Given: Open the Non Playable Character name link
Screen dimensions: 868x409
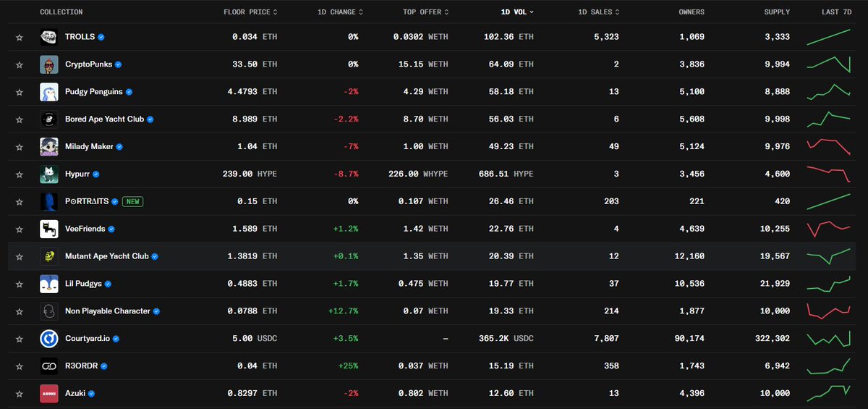Looking at the screenshot, I should pyautogui.click(x=108, y=311).
